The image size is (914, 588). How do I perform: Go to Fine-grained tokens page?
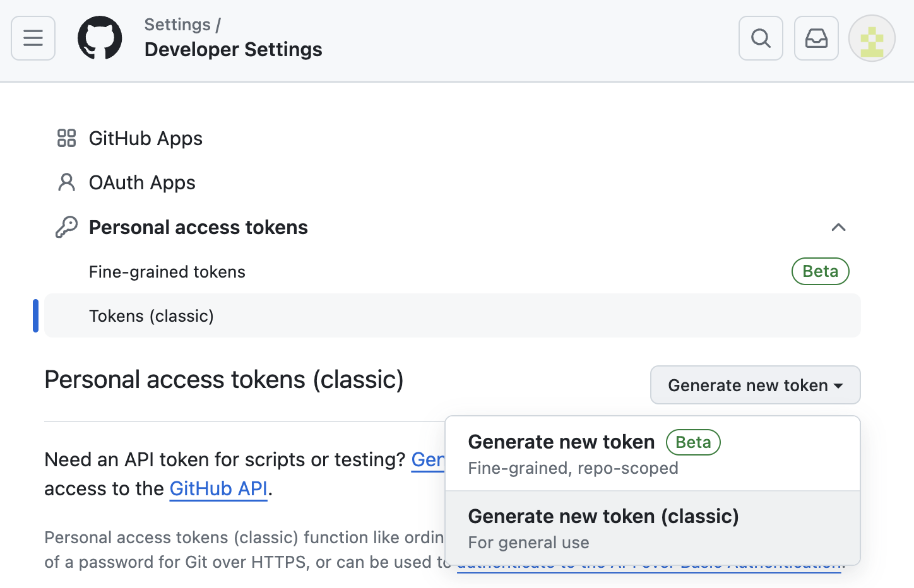[167, 272]
